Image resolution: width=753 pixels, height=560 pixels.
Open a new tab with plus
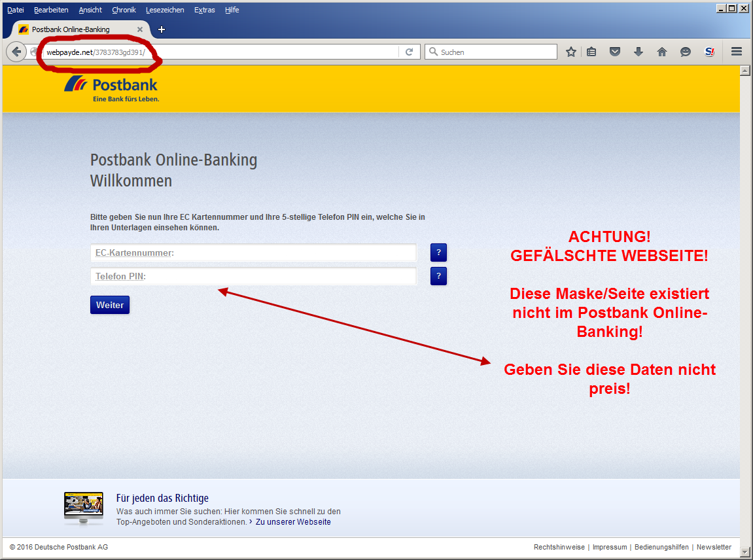(x=162, y=30)
